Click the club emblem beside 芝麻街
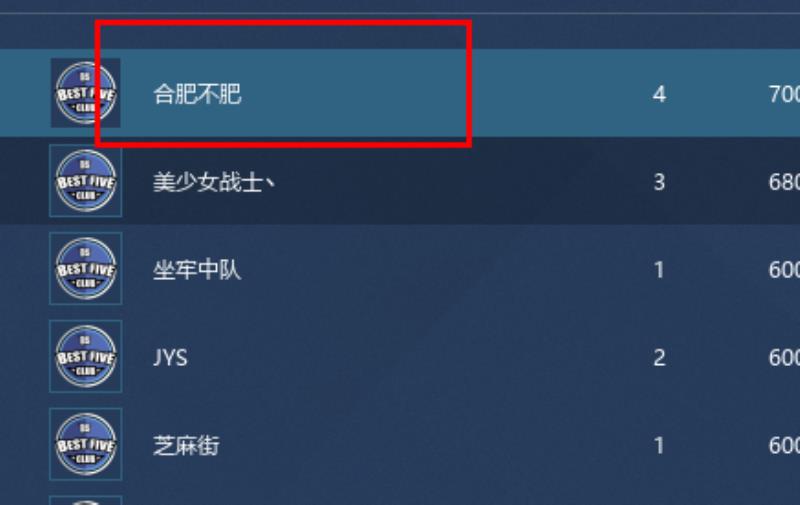 [86, 444]
